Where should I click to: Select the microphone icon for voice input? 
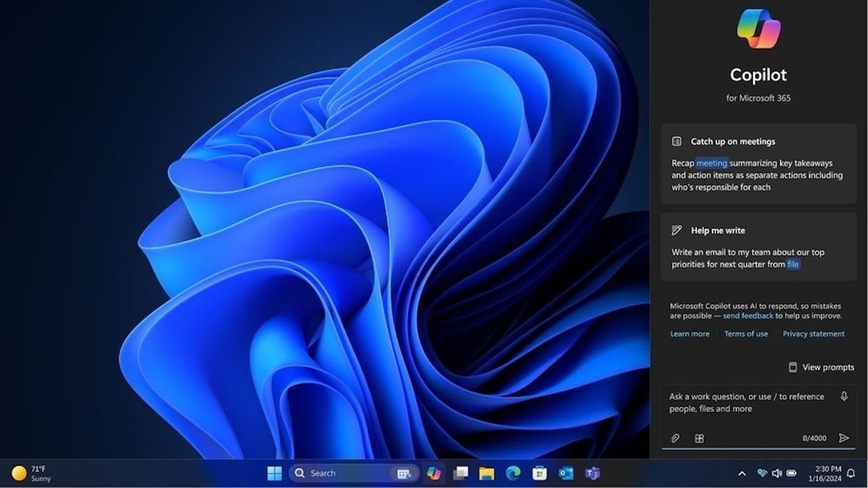point(844,396)
